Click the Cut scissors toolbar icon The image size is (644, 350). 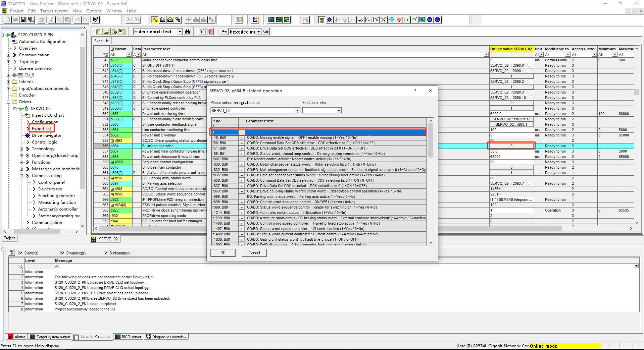pyautogui.click(x=52, y=20)
